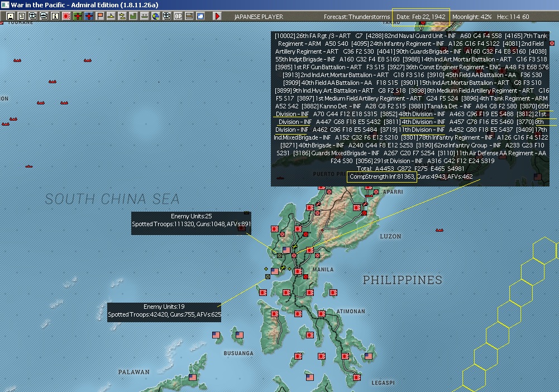
Task: Click the Forecast: Thunderstorms text
Action: click(357, 17)
